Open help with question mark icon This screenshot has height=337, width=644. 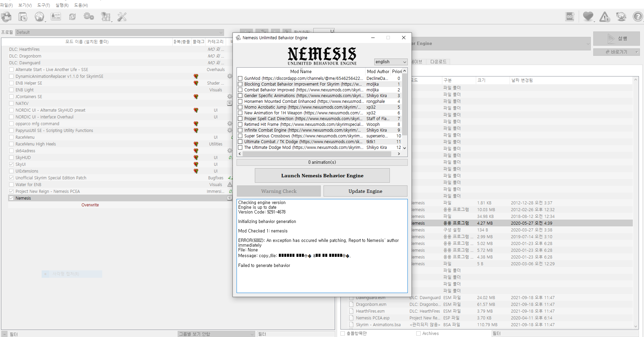[x=638, y=17]
